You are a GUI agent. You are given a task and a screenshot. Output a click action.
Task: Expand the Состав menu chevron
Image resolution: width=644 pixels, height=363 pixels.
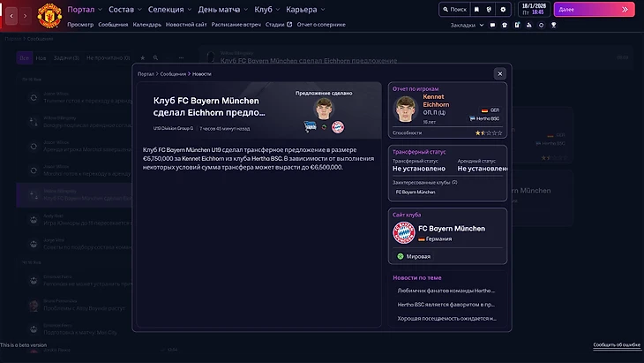click(139, 10)
